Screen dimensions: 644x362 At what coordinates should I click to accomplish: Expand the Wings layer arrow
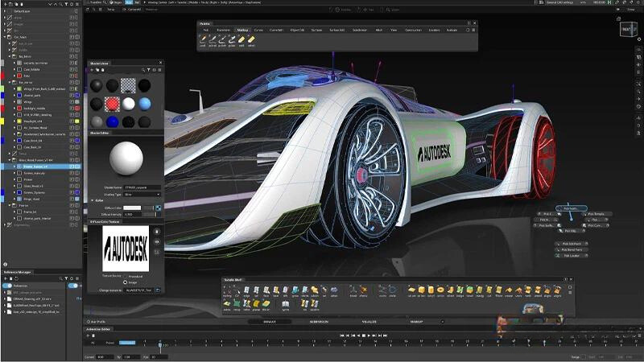point(14,102)
